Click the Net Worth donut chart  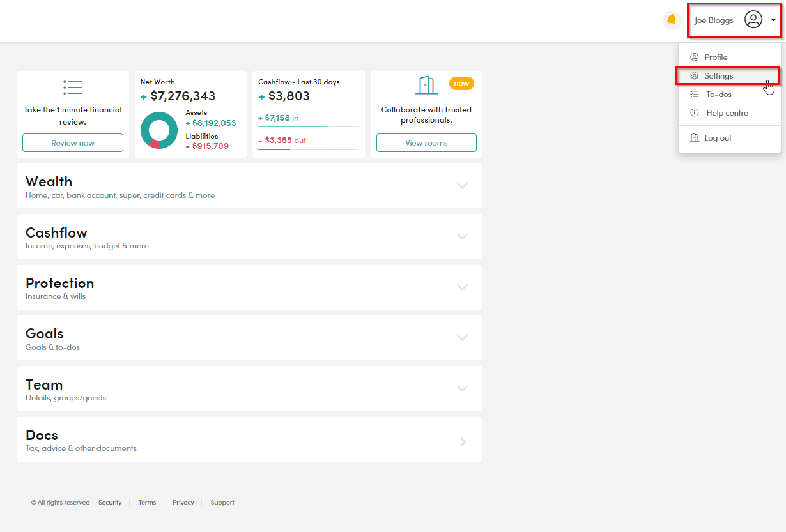(158, 130)
